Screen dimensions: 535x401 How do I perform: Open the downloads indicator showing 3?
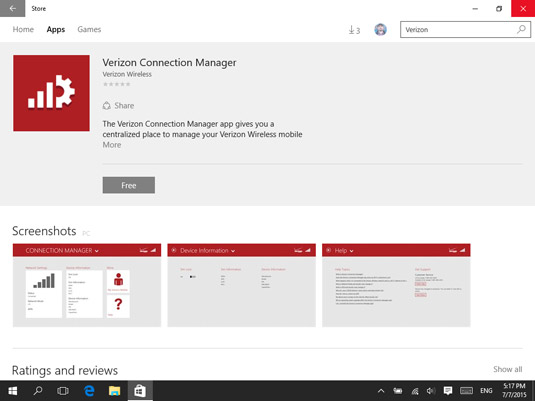[354, 30]
